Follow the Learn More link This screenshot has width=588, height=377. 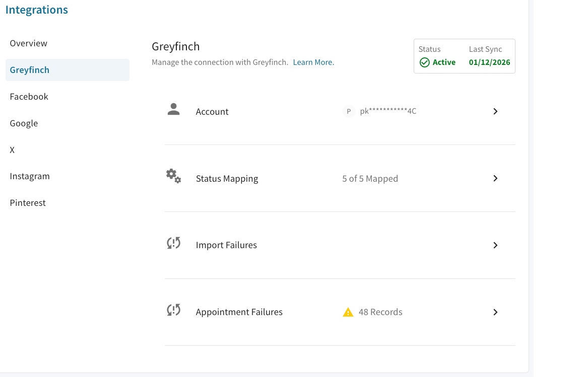(x=313, y=62)
